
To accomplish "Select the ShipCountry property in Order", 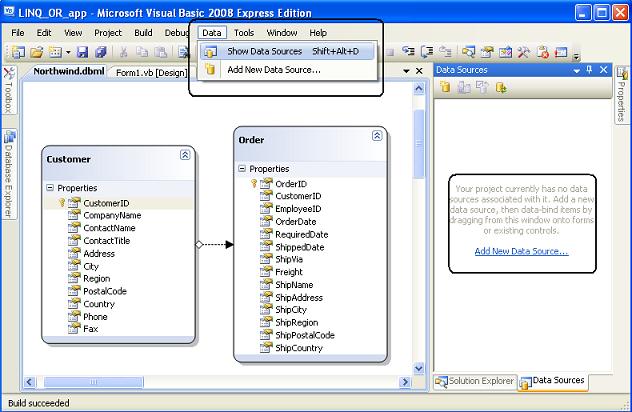I will coord(299,348).
